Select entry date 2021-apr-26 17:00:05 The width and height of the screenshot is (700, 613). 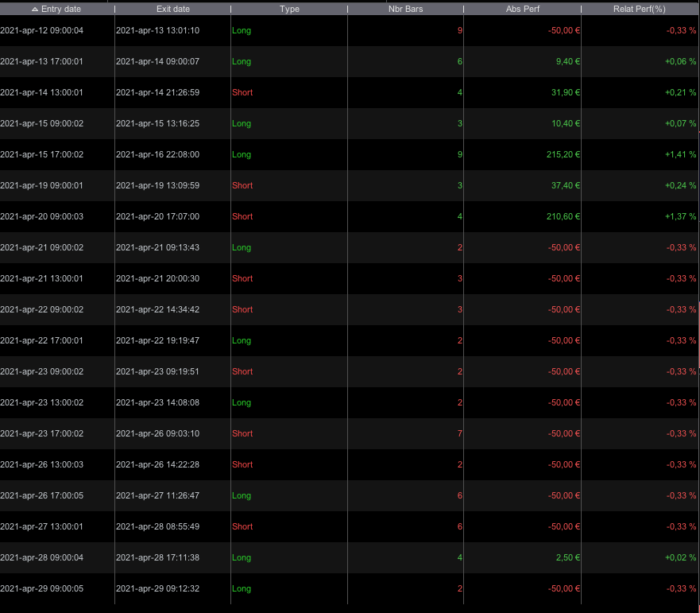(x=41, y=495)
